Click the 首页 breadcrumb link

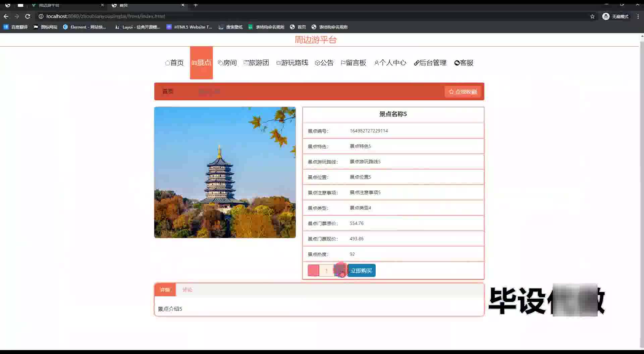168,92
